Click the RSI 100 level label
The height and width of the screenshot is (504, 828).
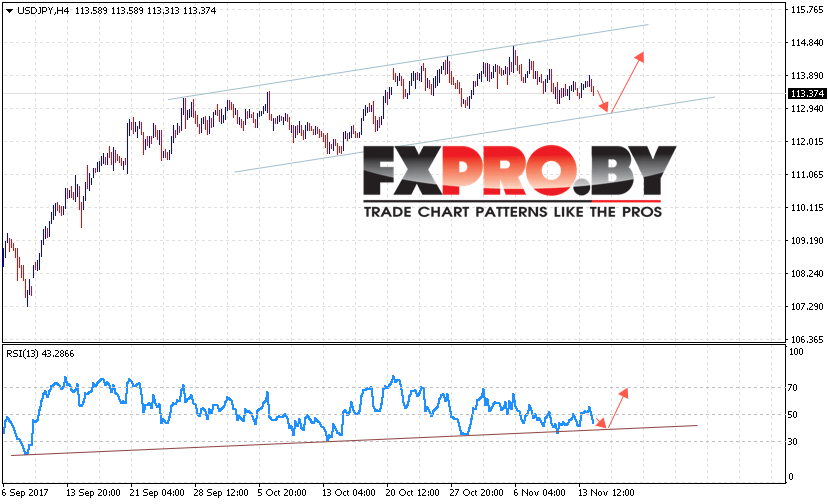click(796, 352)
